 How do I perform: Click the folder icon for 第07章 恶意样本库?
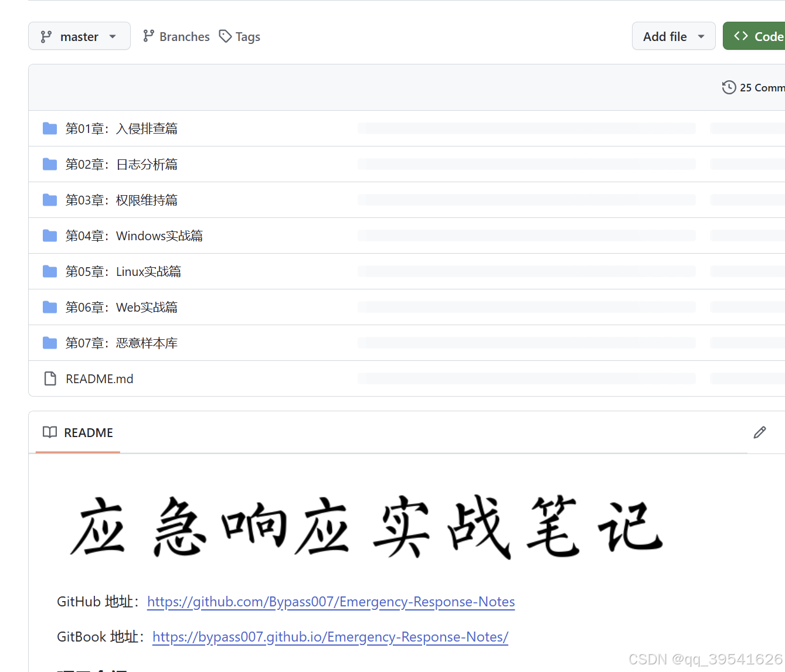tap(50, 343)
